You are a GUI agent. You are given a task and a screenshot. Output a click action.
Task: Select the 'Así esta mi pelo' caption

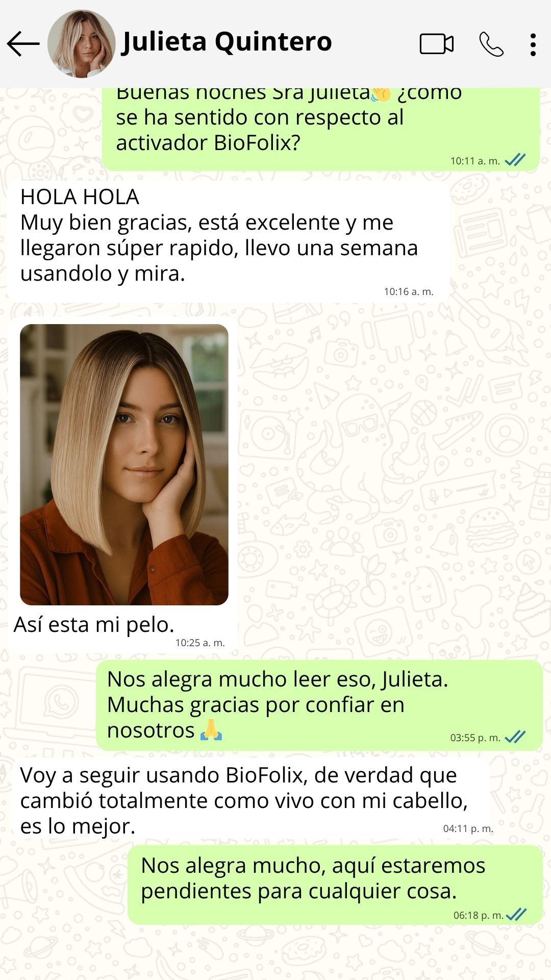tap(94, 624)
